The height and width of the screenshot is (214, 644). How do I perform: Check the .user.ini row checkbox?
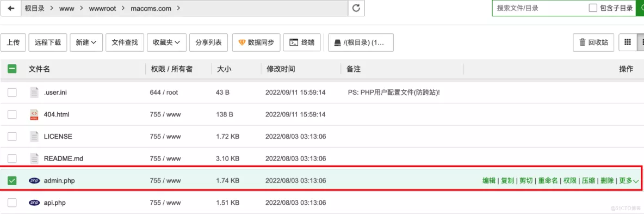(x=12, y=93)
